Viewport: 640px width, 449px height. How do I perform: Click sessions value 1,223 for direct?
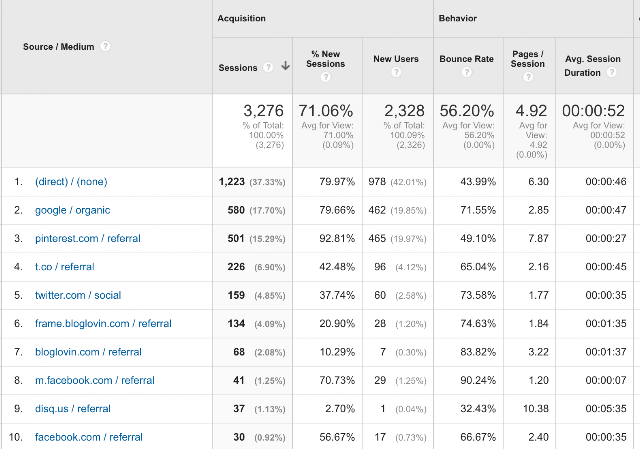[x=232, y=182]
